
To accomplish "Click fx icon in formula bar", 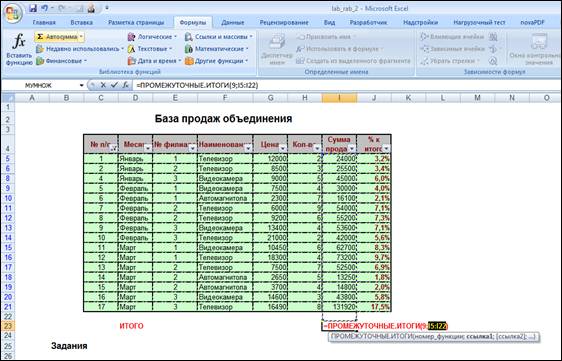I will pos(125,85).
